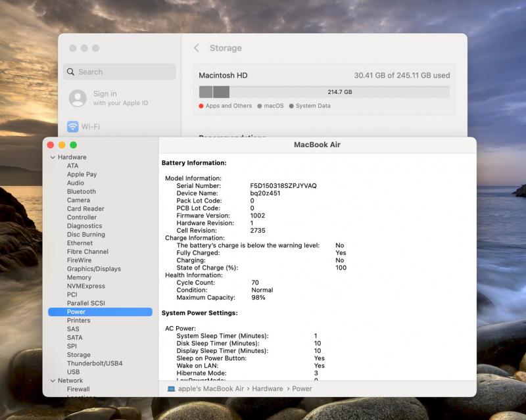The width and height of the screenshot is (526, 420).
Task: Select NVMExpress in the Hardware list
Action: 86,286
